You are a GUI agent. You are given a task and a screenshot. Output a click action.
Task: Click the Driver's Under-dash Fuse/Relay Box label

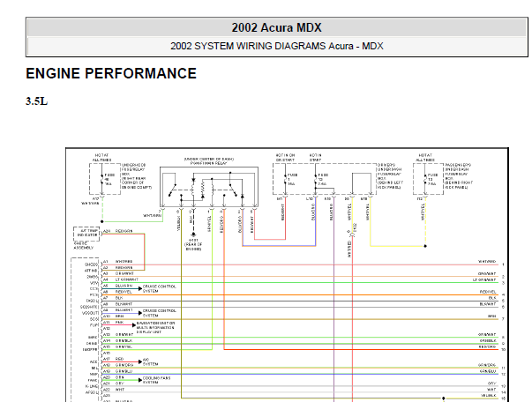click(x=389, y=176)
